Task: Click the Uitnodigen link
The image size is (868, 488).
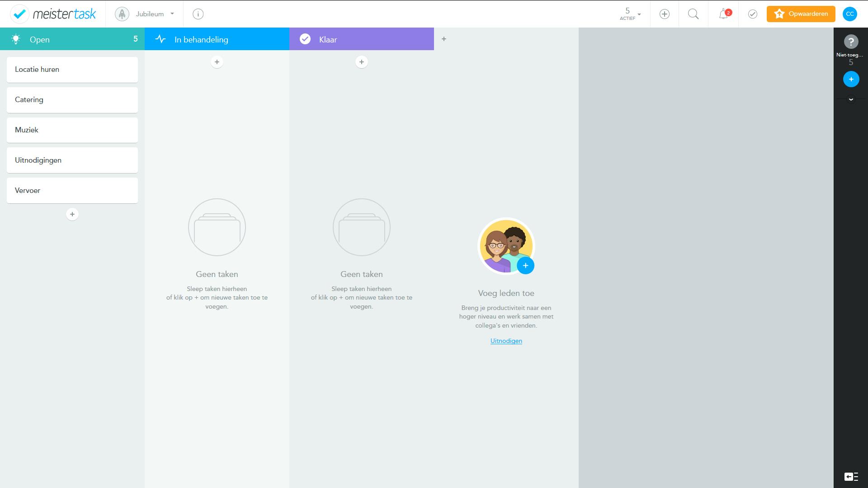Action: tap(506, 341)
